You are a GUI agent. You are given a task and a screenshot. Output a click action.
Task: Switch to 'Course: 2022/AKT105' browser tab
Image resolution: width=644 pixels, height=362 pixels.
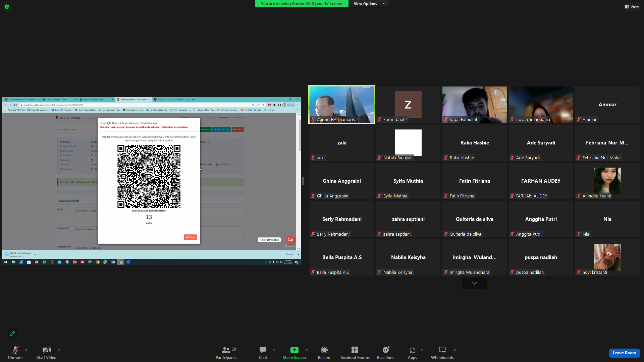point(171,100)
